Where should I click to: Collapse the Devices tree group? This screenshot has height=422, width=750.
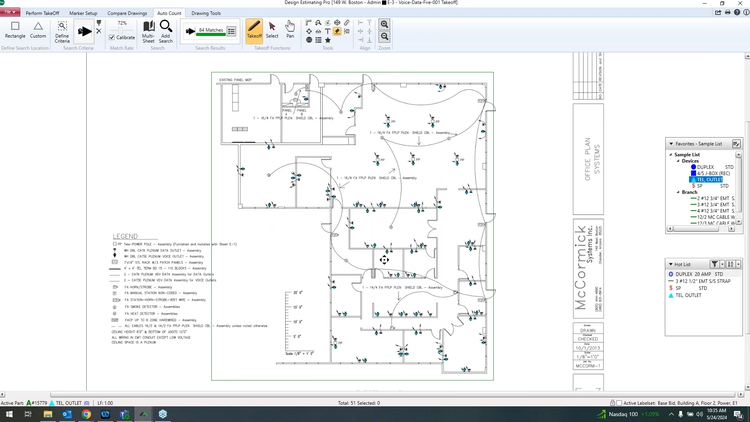(x=678, y=161)
